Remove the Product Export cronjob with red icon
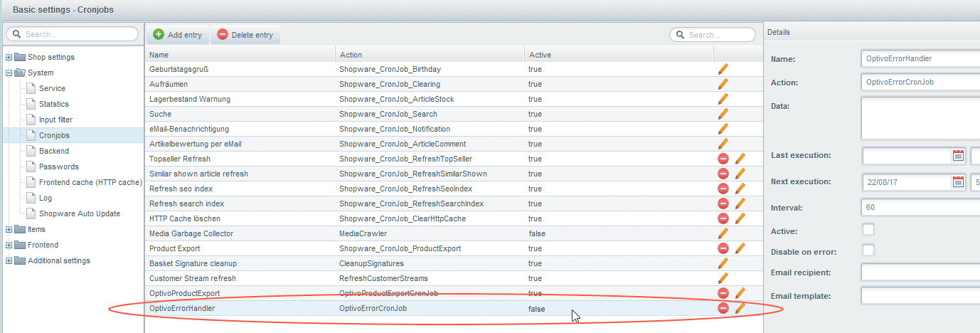The width and height of the screenshot is (980, 333). click(x=723, y=248)
